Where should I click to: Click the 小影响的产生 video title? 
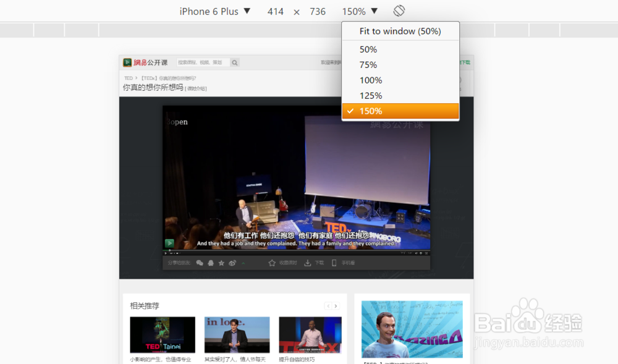[x=161, y=359]
